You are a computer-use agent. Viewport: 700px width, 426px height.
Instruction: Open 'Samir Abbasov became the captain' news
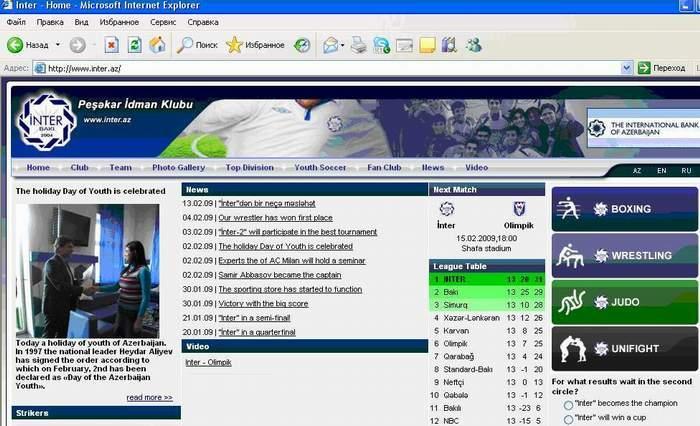coord(280,275)
